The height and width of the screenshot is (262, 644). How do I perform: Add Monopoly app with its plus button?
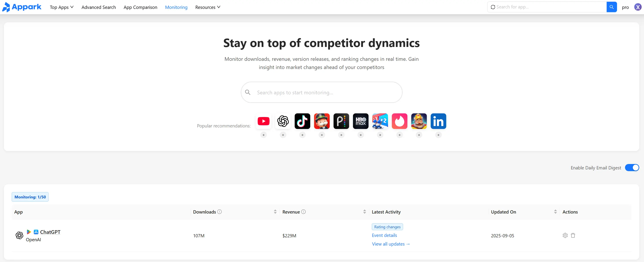click(322, 135)
